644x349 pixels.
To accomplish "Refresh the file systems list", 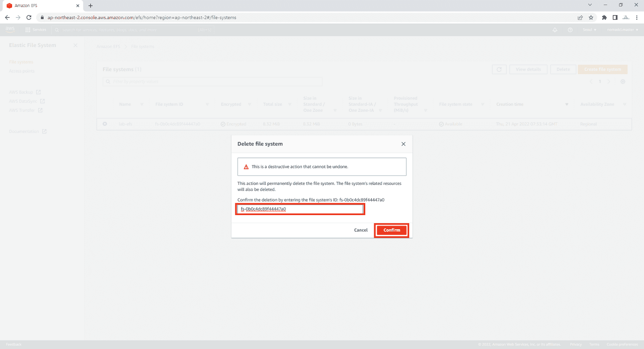I will [x=499, y=69].
